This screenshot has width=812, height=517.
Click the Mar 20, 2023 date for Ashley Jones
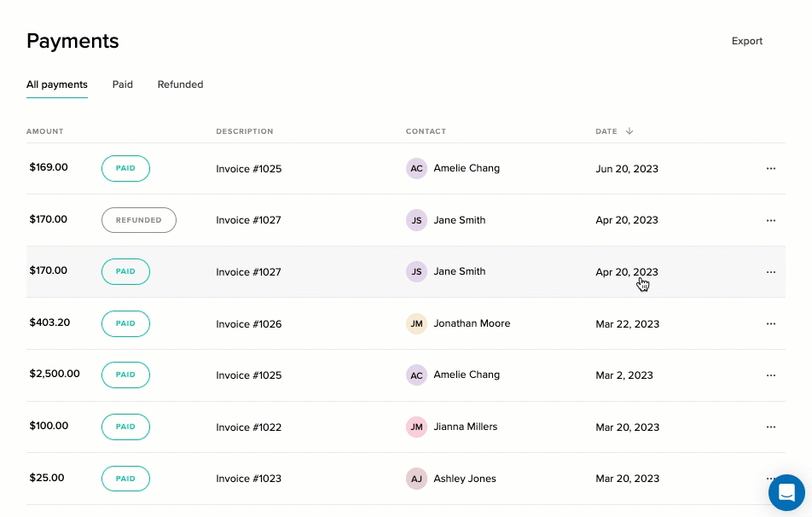[x=627, y=479]
